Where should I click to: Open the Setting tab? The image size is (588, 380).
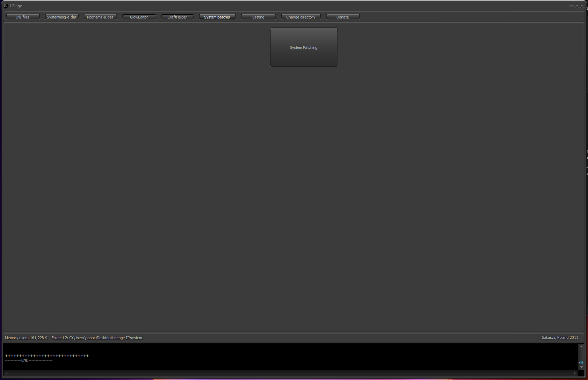point(258,17)
